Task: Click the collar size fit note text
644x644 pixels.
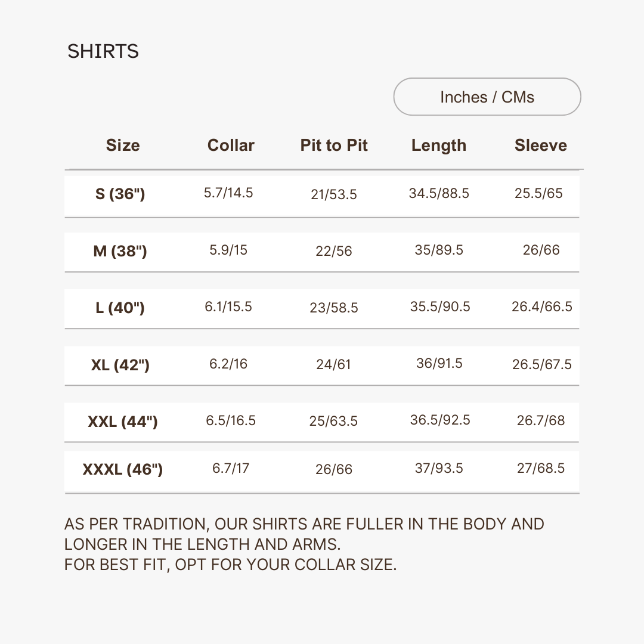Action: [x=230, y=564]
